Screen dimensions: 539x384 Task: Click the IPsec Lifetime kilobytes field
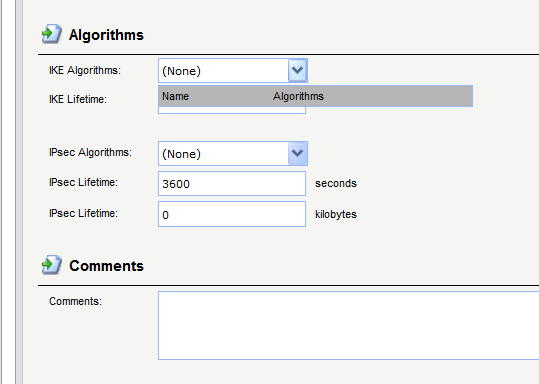pos(232,215)
